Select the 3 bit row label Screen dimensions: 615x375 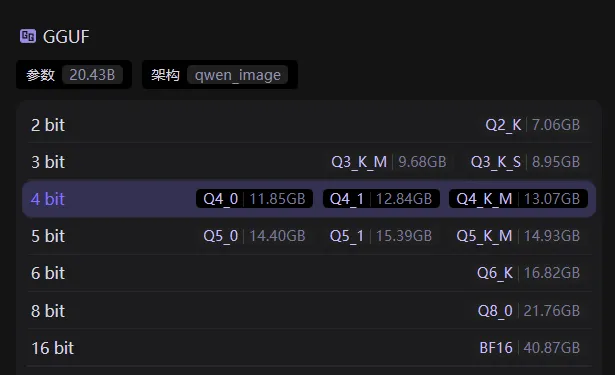point(48,162)
